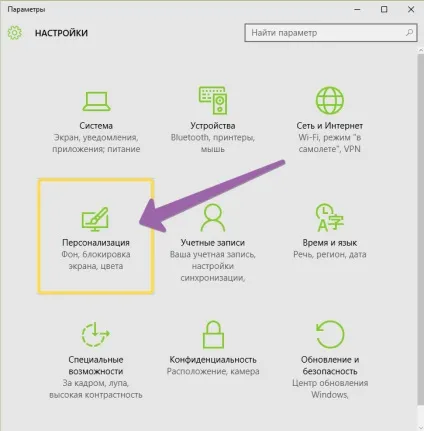Open the Devices keyboard and speaker icon
The height and width of the screenshot is (431, 424).
pos(213,100)
